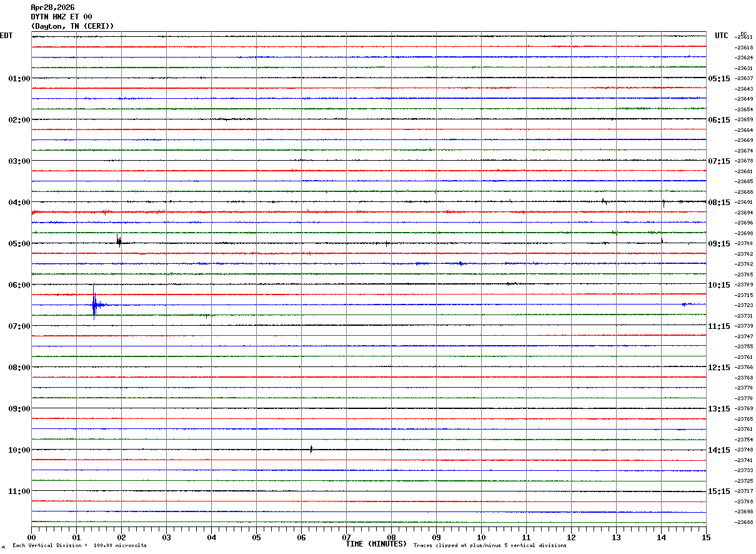Viewport: 756px width, 554px height.
Task: Click the 10:15 UTC time label
Action: pos(719,285)
